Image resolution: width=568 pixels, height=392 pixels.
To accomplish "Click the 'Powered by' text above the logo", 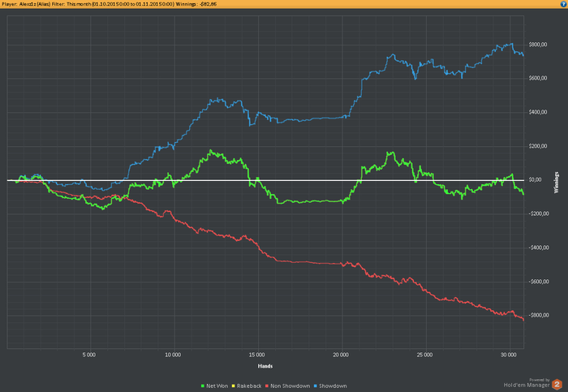I will click(x=540, y=380).
